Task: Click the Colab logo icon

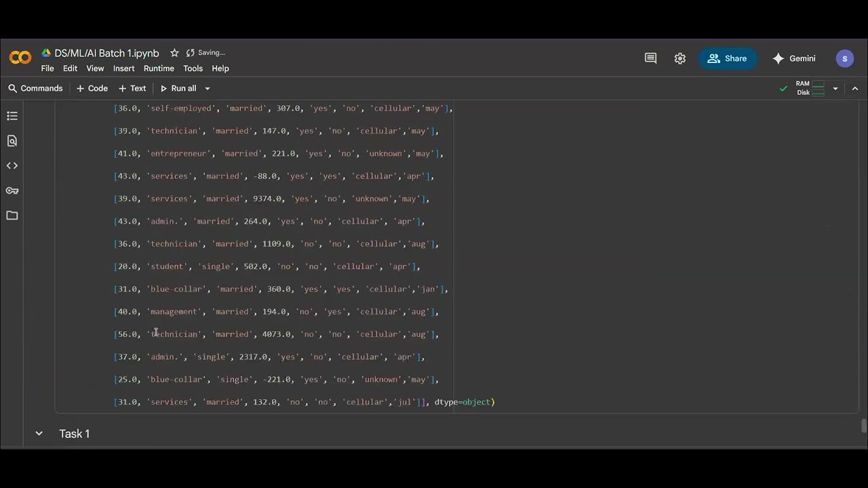Action: pos(20,58)
